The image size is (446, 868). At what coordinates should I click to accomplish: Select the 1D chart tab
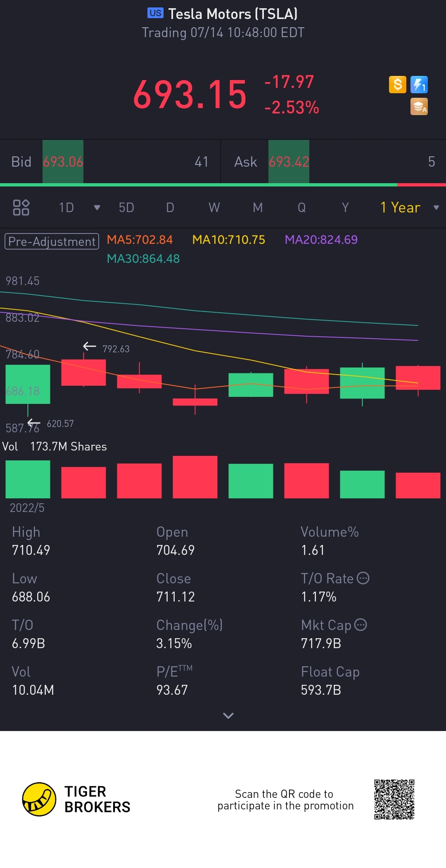point(66,208)
